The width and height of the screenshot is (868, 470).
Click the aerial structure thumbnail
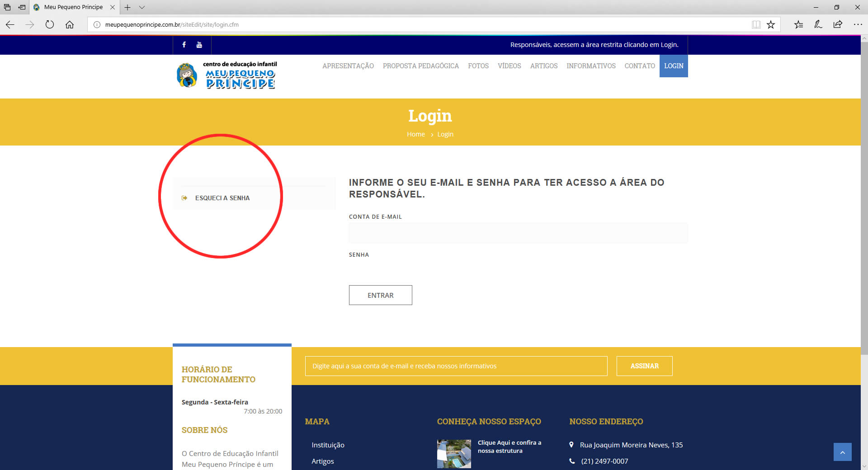(x=454, y=454)
